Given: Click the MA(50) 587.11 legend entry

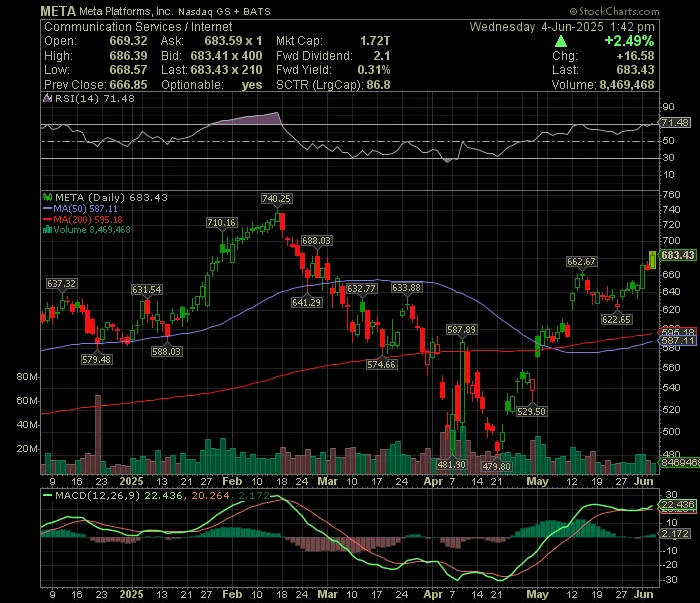Looking at the screenshot, I should pyautogui.click(x=85, y=208).
